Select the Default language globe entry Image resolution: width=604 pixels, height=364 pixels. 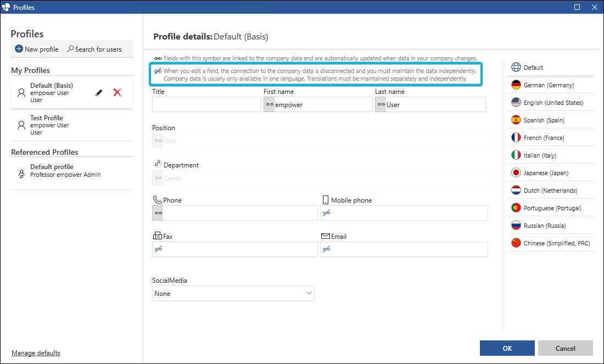point(550,68)
